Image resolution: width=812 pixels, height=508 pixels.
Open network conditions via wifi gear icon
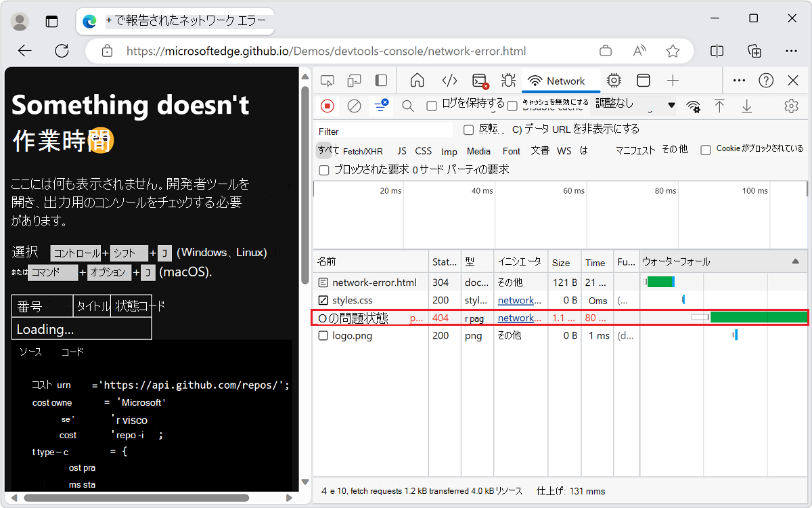(x=696, y=106)
